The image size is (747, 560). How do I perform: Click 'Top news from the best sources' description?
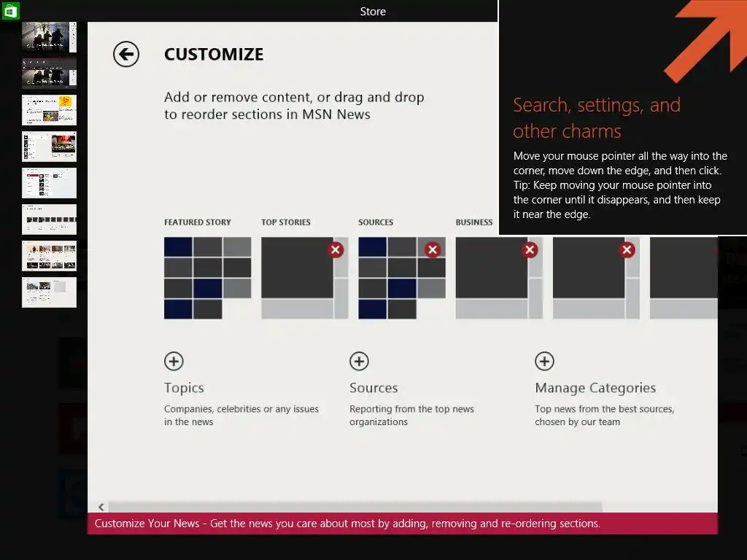(605, 415)
